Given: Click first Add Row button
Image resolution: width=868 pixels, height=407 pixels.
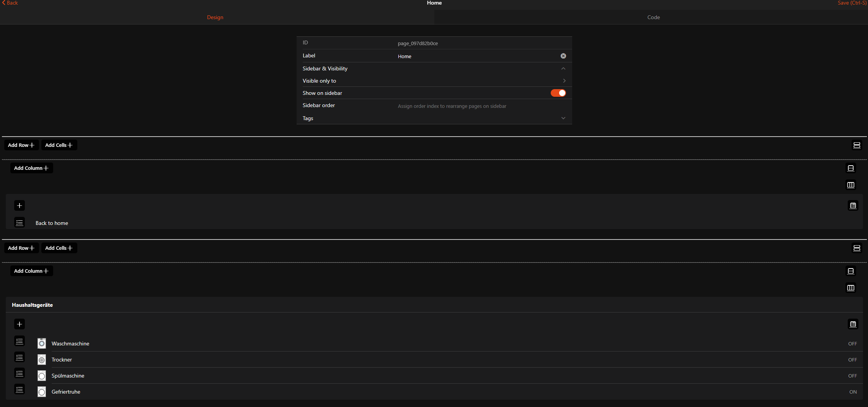Looking at the screenshot, I should point(21,145).
